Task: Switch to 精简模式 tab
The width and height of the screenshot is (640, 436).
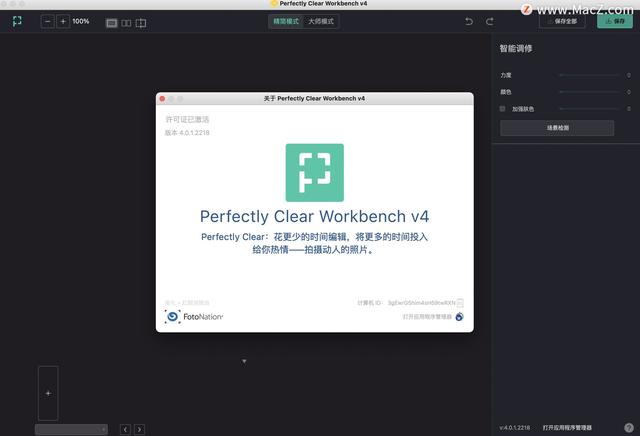Action: [286, 21]
